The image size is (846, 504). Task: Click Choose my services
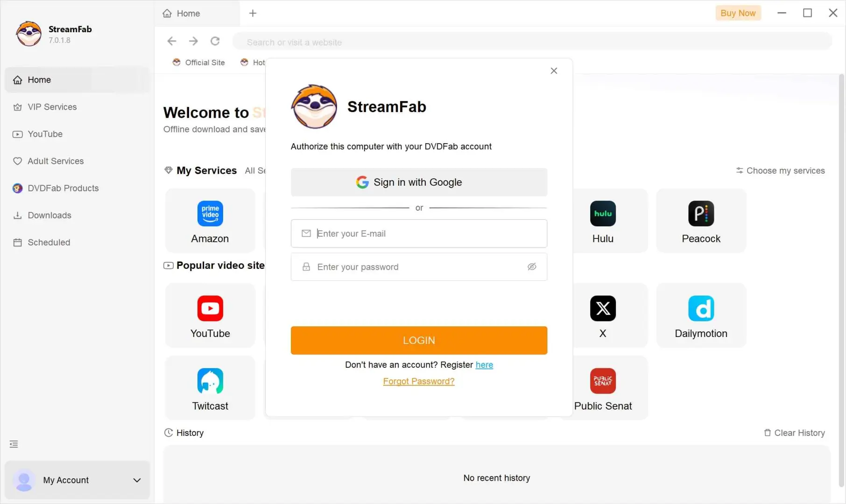coord(780,171)
